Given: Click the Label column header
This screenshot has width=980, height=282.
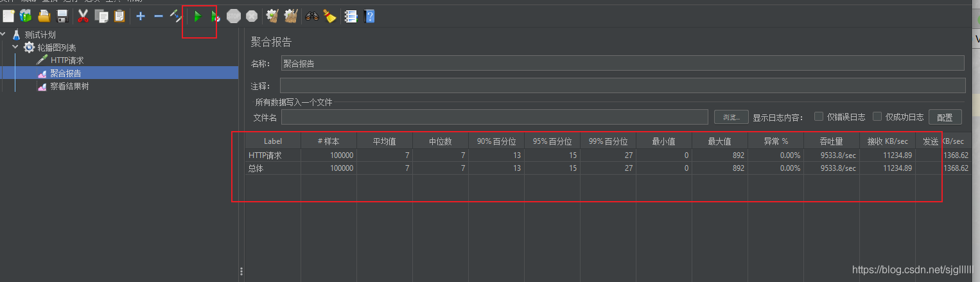Looking at the screenshot, I should coord(273,141).
